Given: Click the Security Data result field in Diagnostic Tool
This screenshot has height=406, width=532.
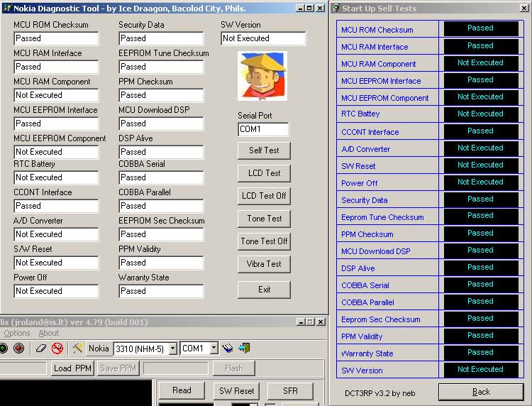Looking at the screenshot, I should click(x=161, y=38).
